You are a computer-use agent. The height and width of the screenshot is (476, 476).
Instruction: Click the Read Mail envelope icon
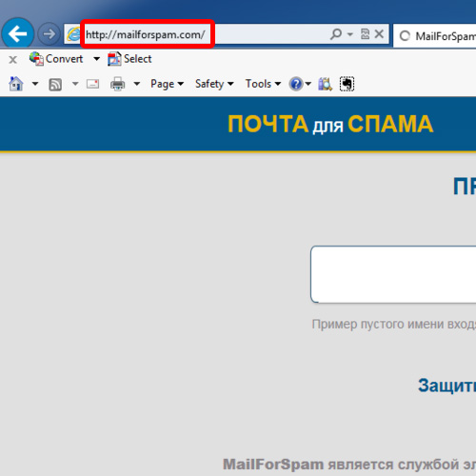(92, 84)
